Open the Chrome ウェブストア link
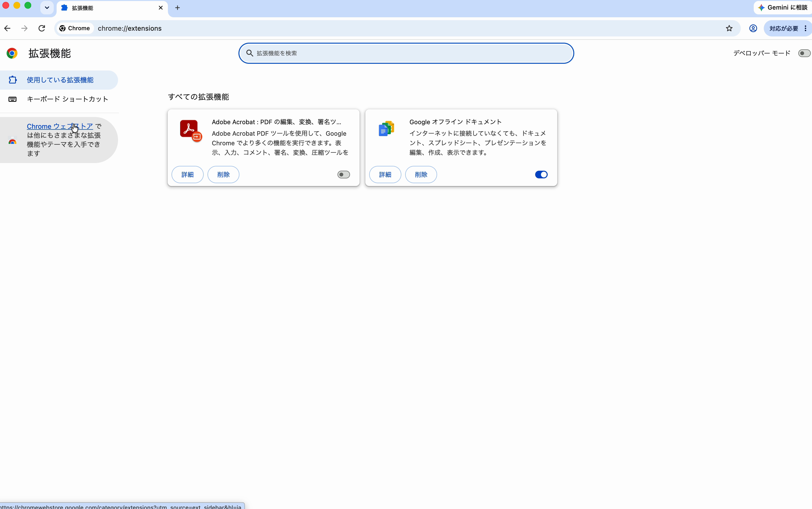Viewport: 812px width, 509px height. point(60,126)
